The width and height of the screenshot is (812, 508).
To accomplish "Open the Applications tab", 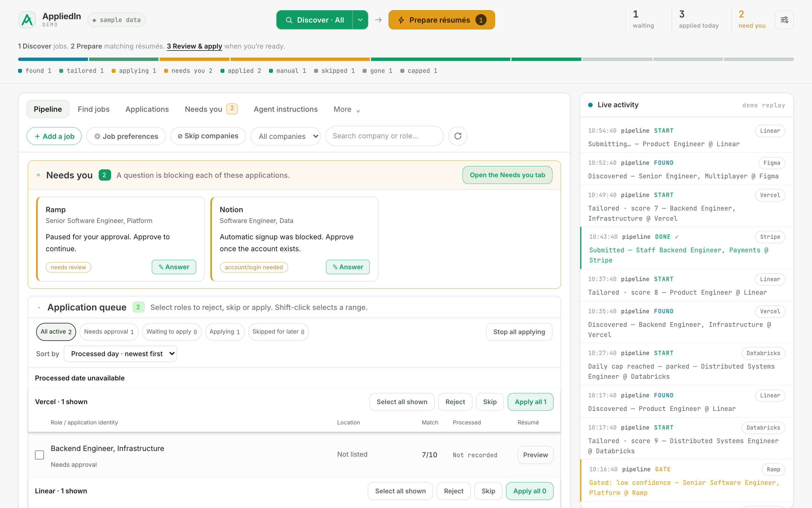I will point(147,109).
